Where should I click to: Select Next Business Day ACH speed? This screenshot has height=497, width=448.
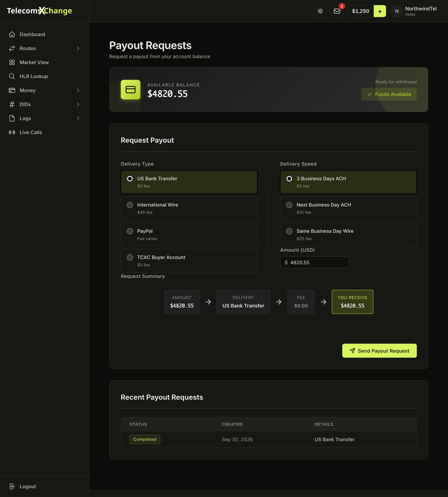click(x=348, y=208)
